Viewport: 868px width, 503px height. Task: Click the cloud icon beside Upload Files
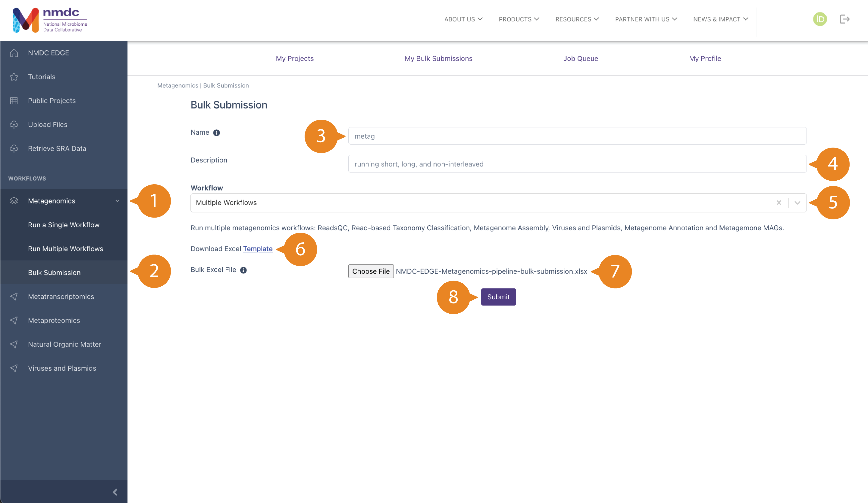[14, 124]
